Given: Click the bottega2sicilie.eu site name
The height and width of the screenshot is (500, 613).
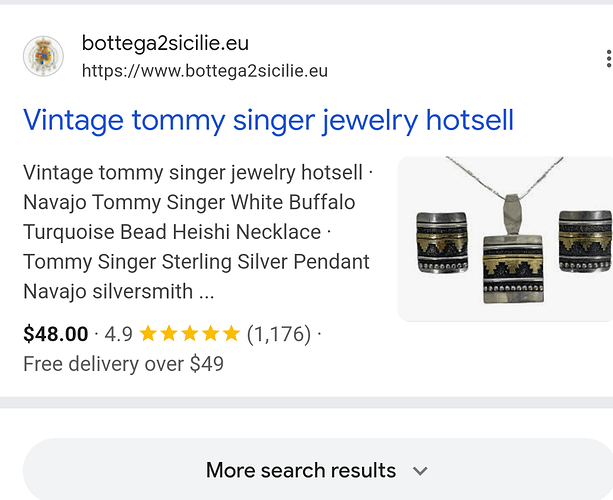Looking at the screenshot, I should click(x=165, y=43).
